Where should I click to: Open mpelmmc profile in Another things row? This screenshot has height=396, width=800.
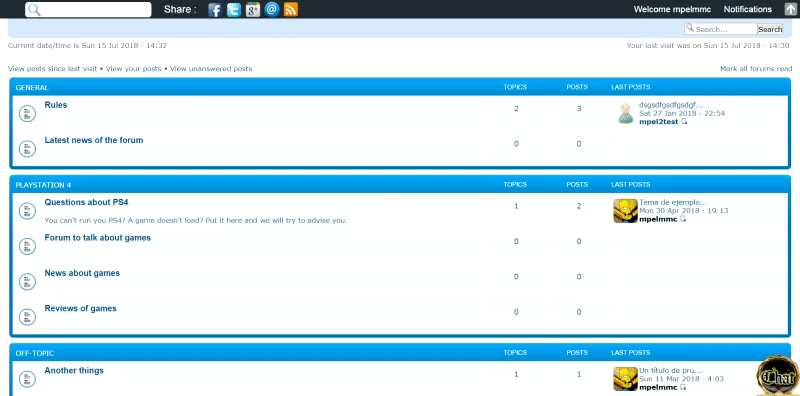658,388
